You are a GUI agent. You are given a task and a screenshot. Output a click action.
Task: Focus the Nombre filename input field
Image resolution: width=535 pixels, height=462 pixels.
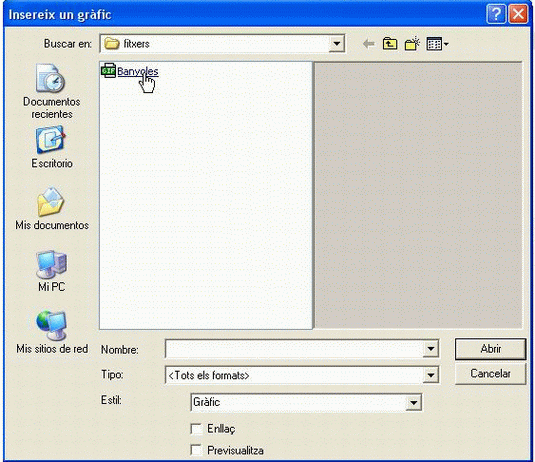(x=294, y=349)
